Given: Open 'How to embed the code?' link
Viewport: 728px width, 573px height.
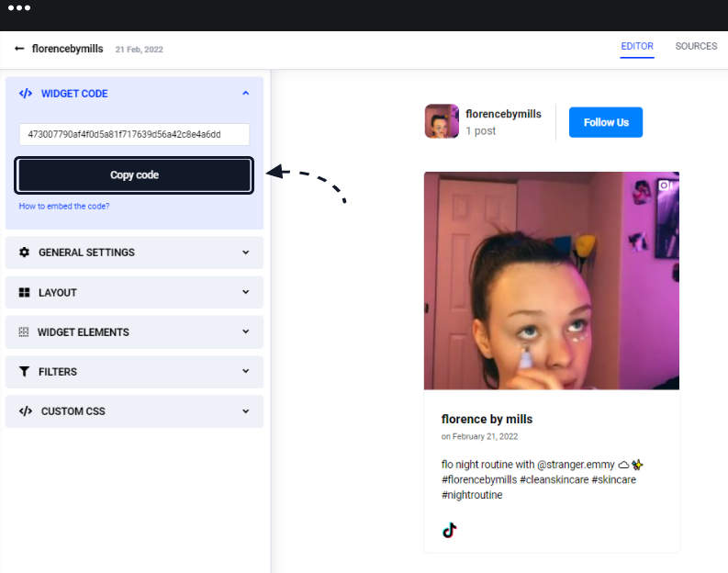Looking at the screenshot, I should pos(64,206).
